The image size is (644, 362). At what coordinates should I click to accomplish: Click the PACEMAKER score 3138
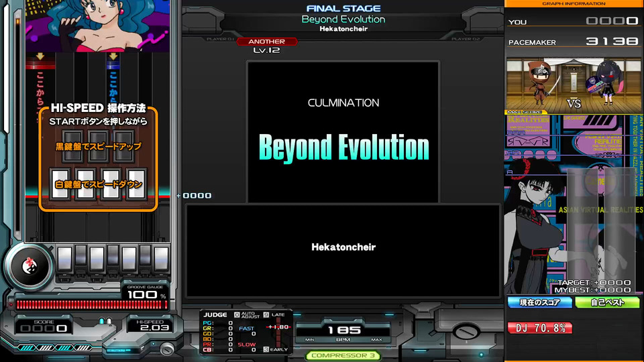612,41
